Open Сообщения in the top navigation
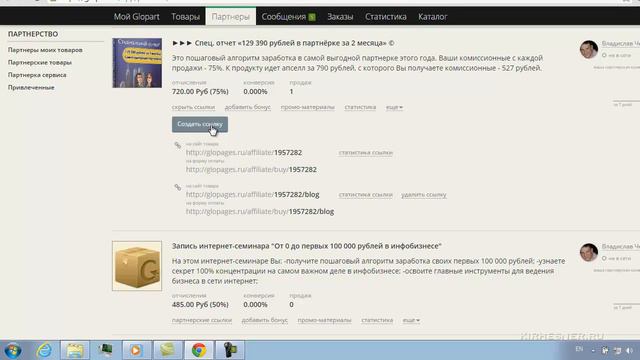This screenshot has width=640, height=360. click(284, 17)
